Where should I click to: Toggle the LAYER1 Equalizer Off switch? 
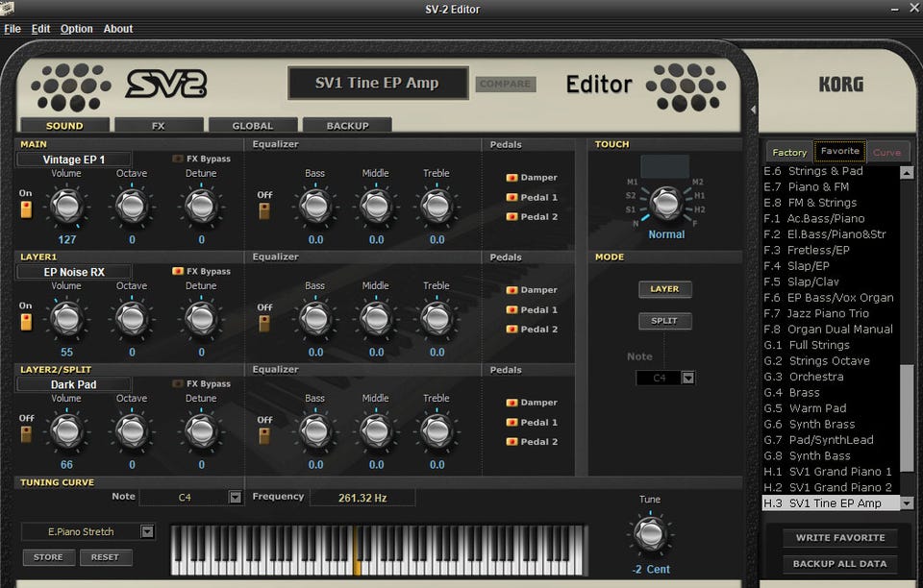[264, 324]
